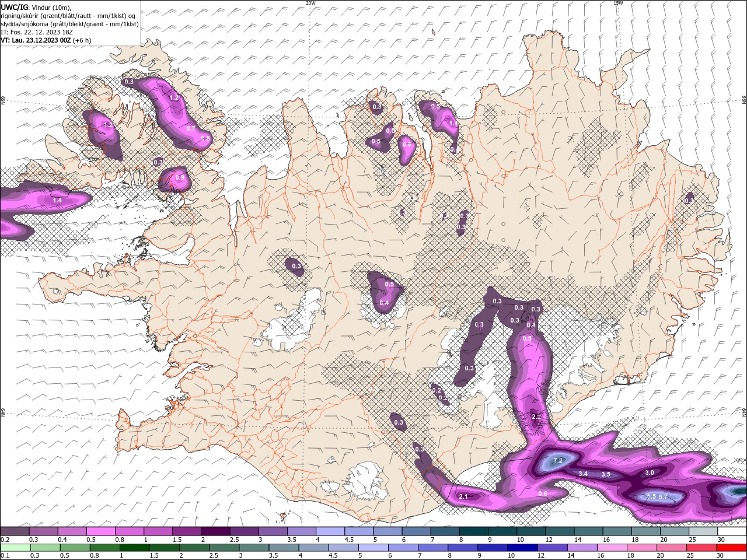The height and width of the screenshot is (560, 747).
Task: Click the 3.4 value off the southeast coast
Action: point(582,474)
